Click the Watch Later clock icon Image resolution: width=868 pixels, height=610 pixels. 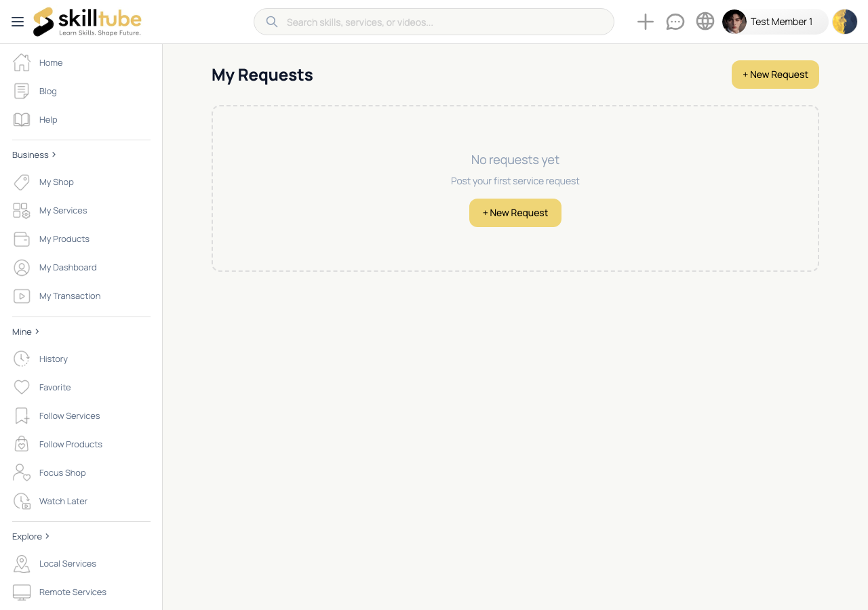click(x=22, y=501)
